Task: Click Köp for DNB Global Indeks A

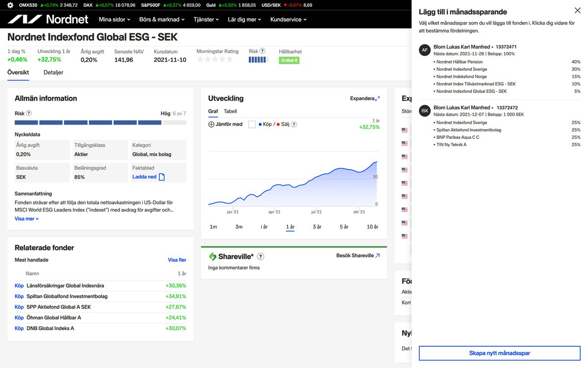Action: (19, 328)
